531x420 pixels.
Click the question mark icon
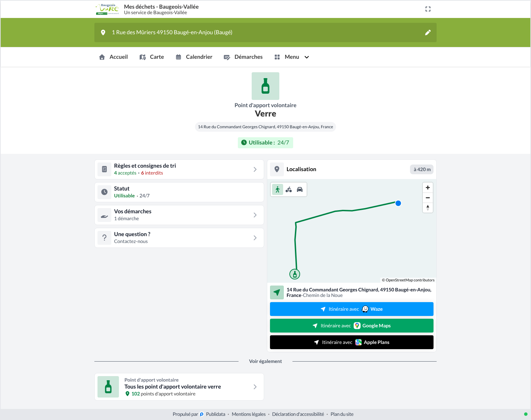[x=104, y=238]
